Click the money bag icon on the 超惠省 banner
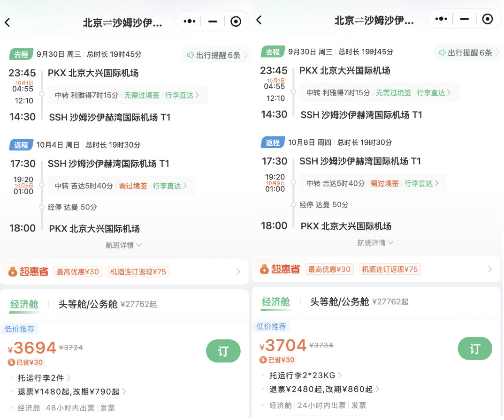This screenshot has width=504, height=420. pyautogui.click(x=12, y=271)
